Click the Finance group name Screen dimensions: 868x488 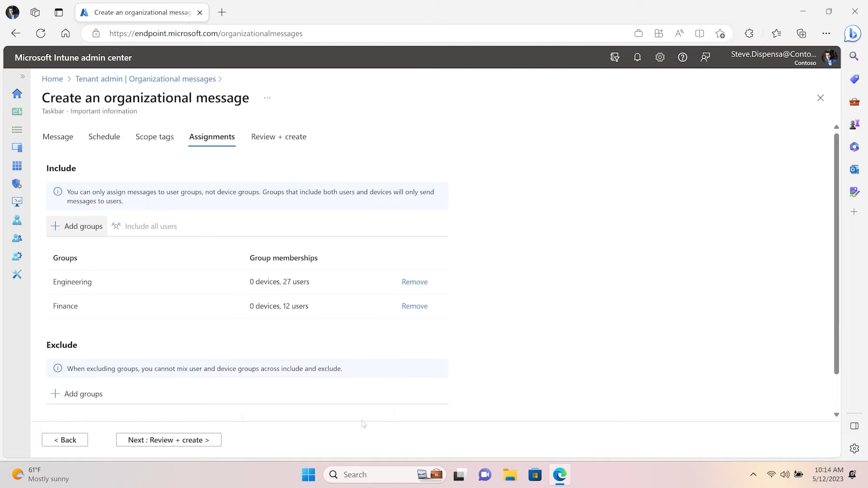[x=66, y=306]
